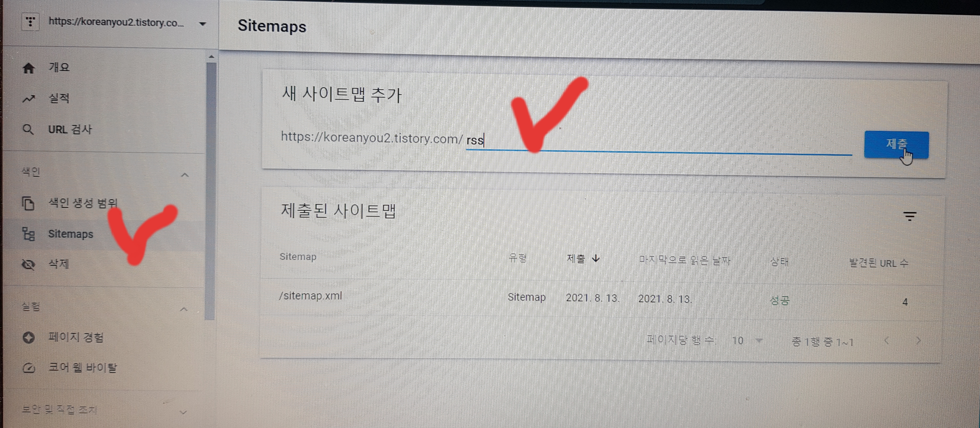Click the index coverage pages icon
Viewport: 980px width, 428px height.
coord(28,203)
